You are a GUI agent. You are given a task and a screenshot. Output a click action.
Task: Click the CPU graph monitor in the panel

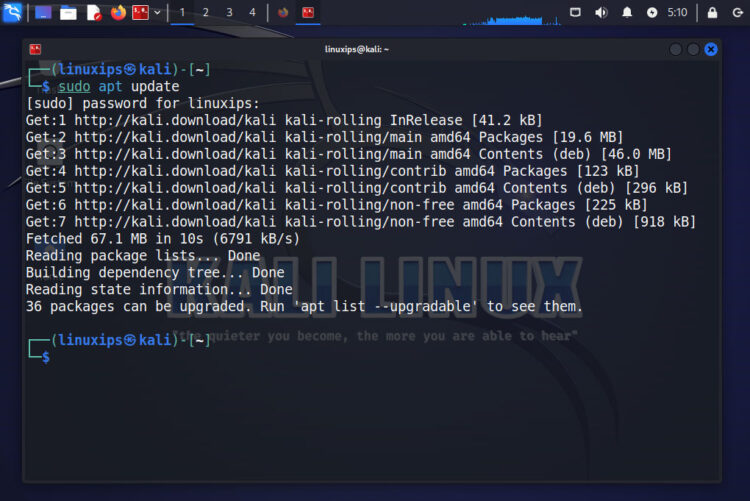click(x=511, y=19)
